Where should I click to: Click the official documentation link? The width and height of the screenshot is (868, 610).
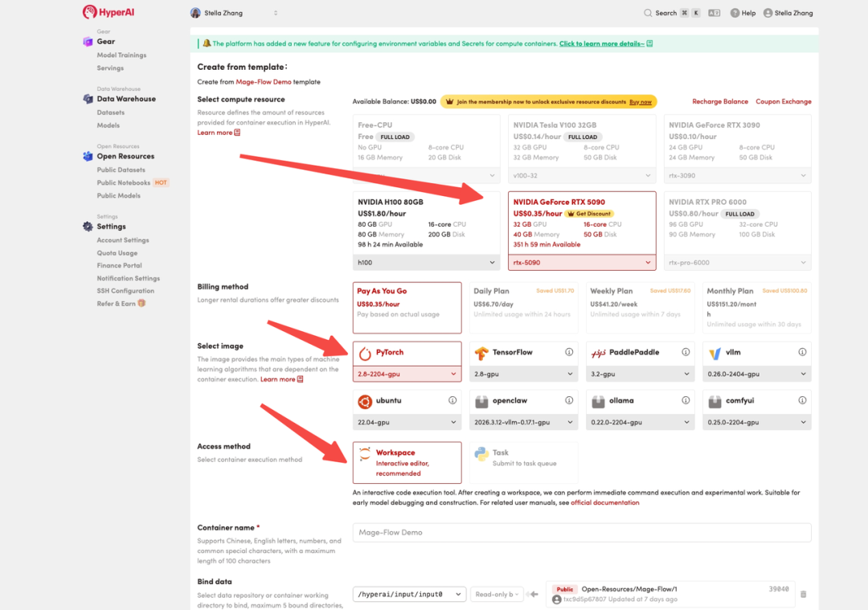pyautogui.click(x=605, y=502)
